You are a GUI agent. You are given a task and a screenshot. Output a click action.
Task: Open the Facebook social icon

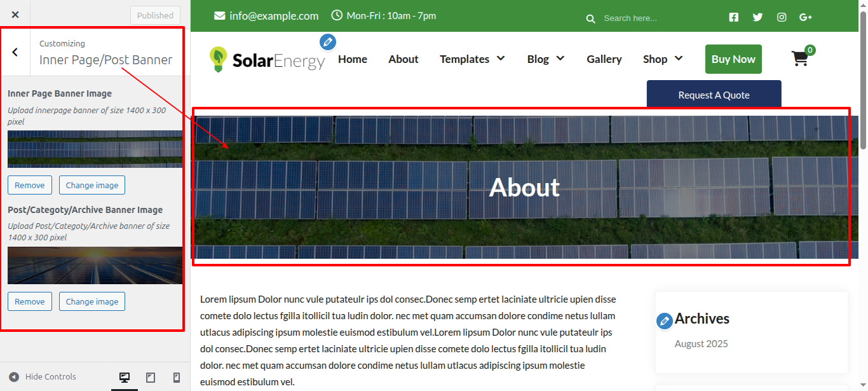pos(734,17)
